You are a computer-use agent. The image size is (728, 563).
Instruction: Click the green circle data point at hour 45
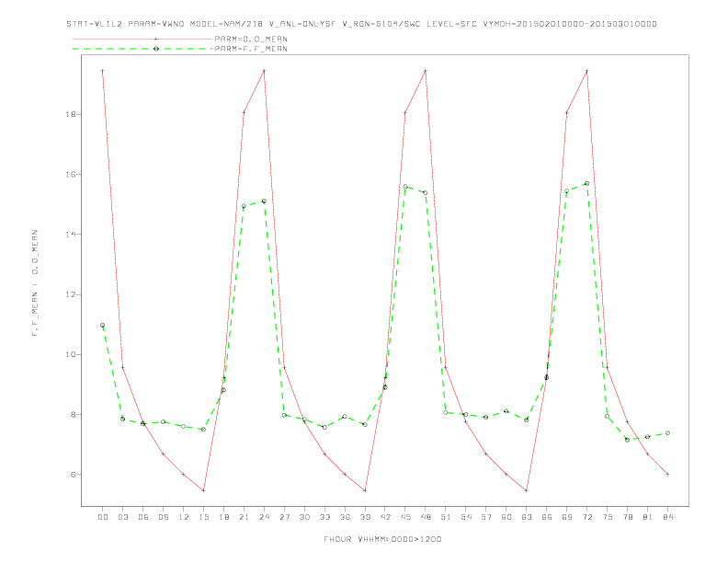point(405,186)
